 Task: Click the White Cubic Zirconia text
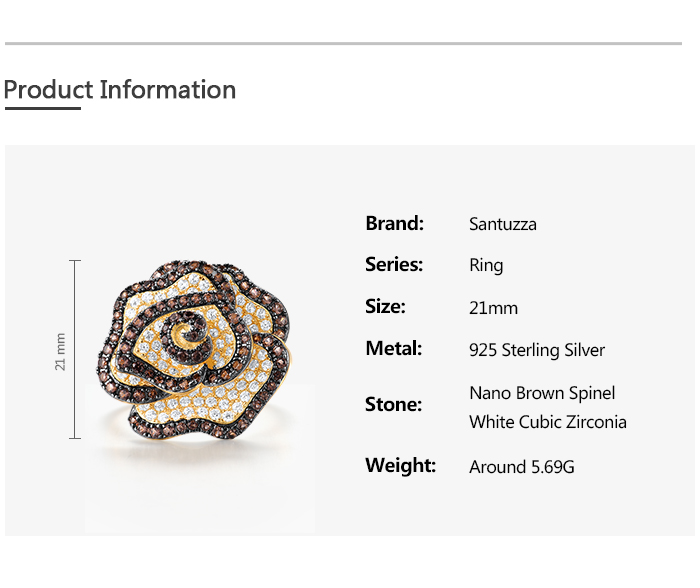tap(548, 422)
